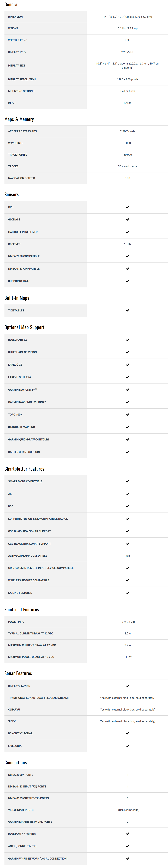168x868 pixels.
Task: Click the Power Input value 10 to 32 Vdc
Action: click(x=127, y=622)
